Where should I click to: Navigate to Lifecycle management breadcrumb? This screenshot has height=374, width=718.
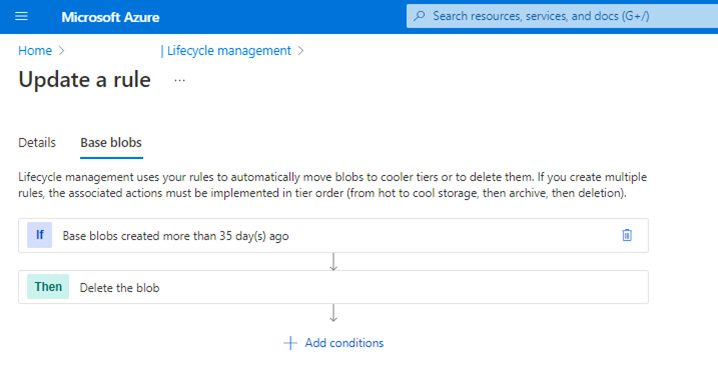click(x=228, y=50)
